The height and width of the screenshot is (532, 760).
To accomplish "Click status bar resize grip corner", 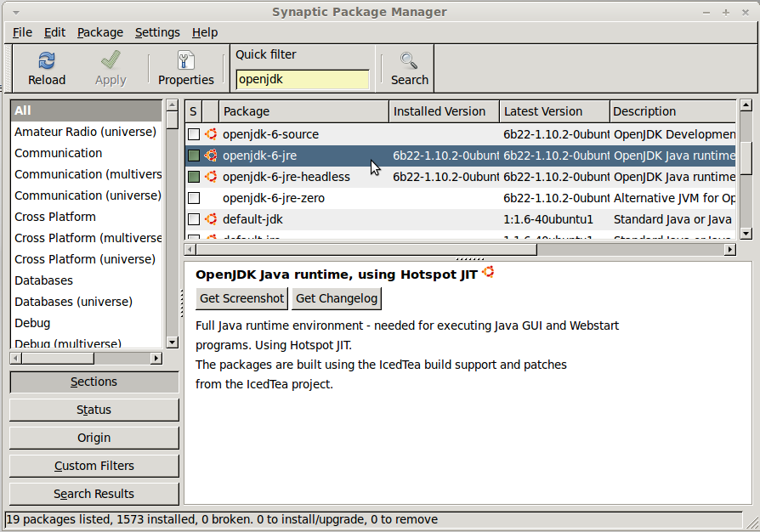I will click(x=751, y=523).
